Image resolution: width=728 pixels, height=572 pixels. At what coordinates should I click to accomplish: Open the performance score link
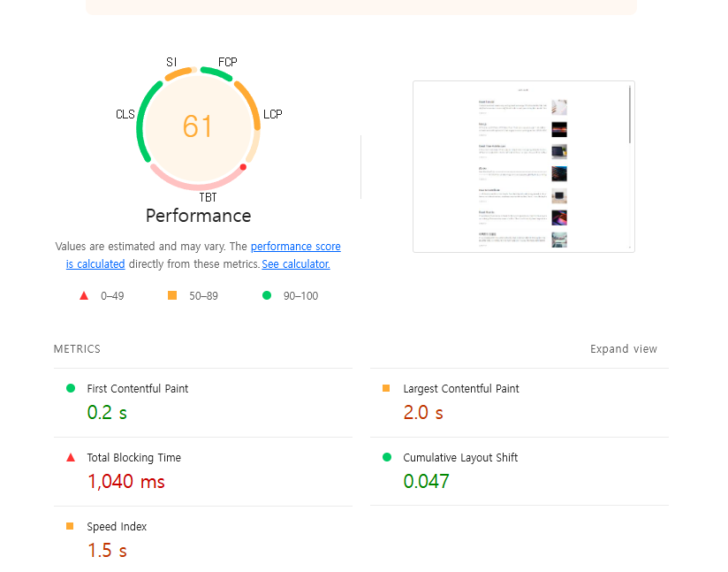point(296,247)
